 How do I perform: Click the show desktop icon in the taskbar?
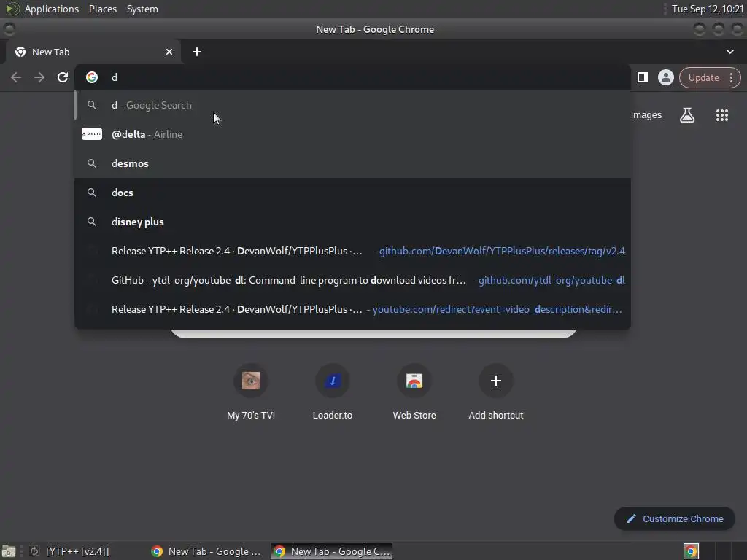pyautogui.click(x=9, y=551)
